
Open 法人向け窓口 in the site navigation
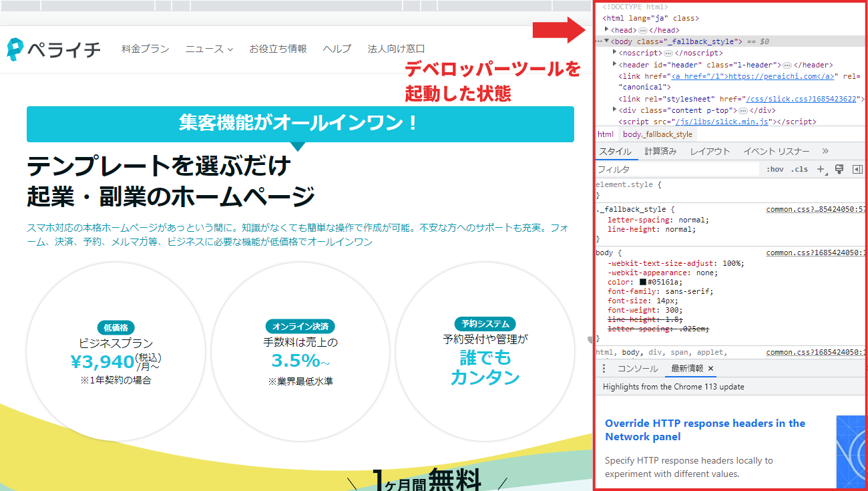click(396, 49)
